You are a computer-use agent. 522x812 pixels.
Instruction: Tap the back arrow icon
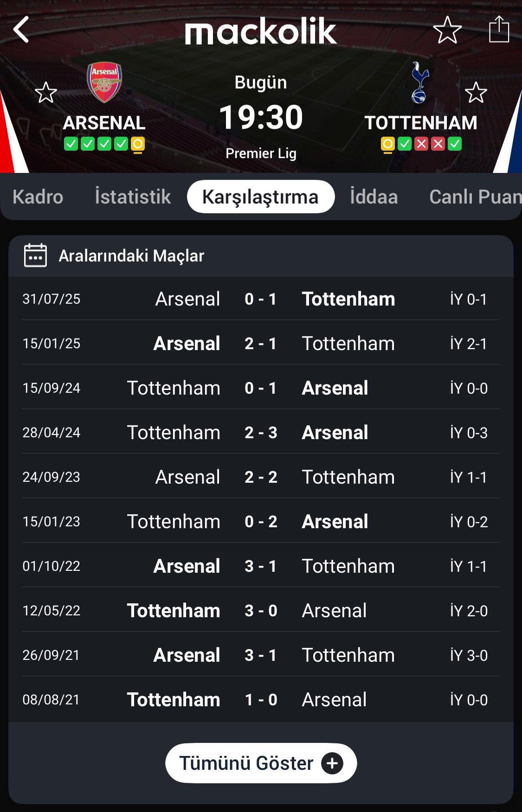coord(21,30)
